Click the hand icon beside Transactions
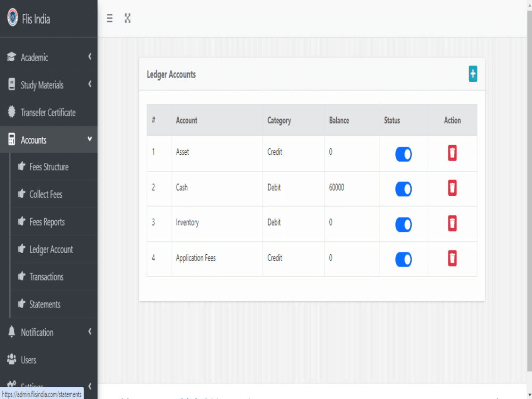 [x=22, y=276]
